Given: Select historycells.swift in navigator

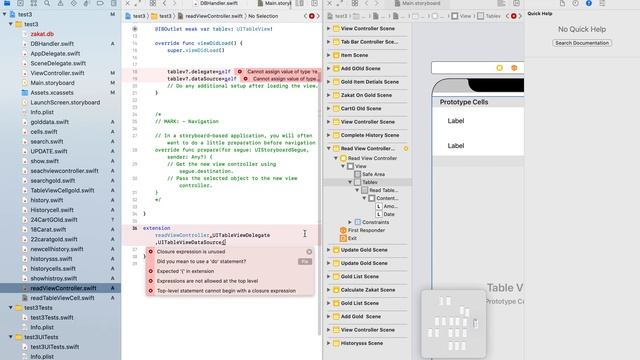Looking at the screenshot, I should tap(53, 269).
